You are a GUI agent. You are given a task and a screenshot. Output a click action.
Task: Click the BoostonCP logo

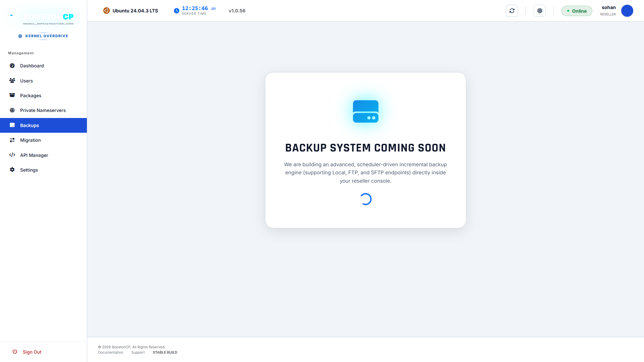tap(44, 18)
